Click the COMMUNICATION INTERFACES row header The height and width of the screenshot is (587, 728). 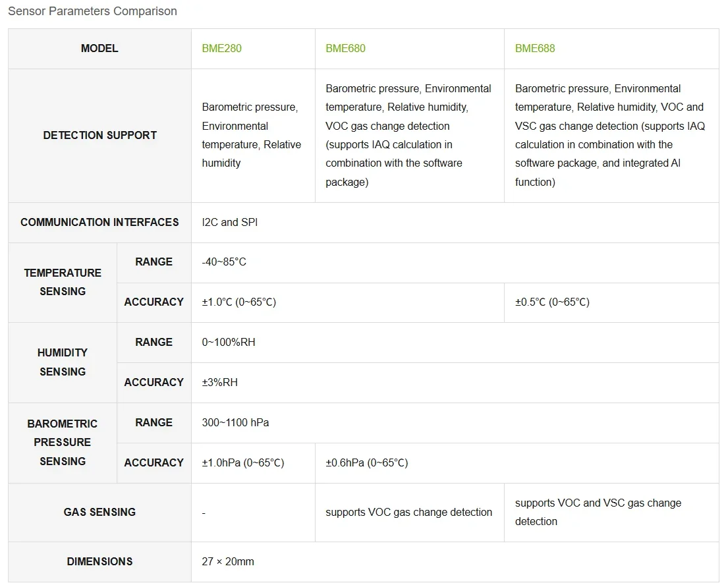point(99,223)
